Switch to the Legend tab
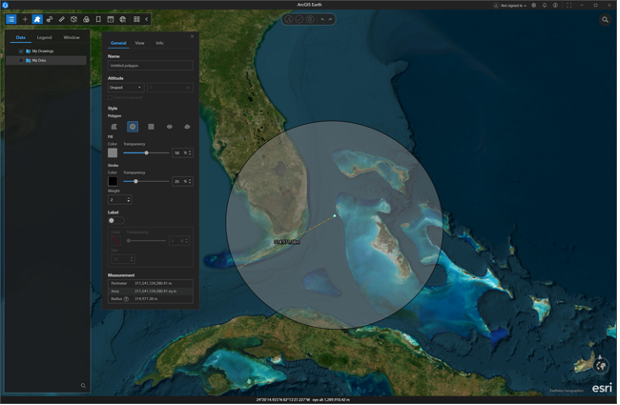620x405 pixels. coord(44,38)
